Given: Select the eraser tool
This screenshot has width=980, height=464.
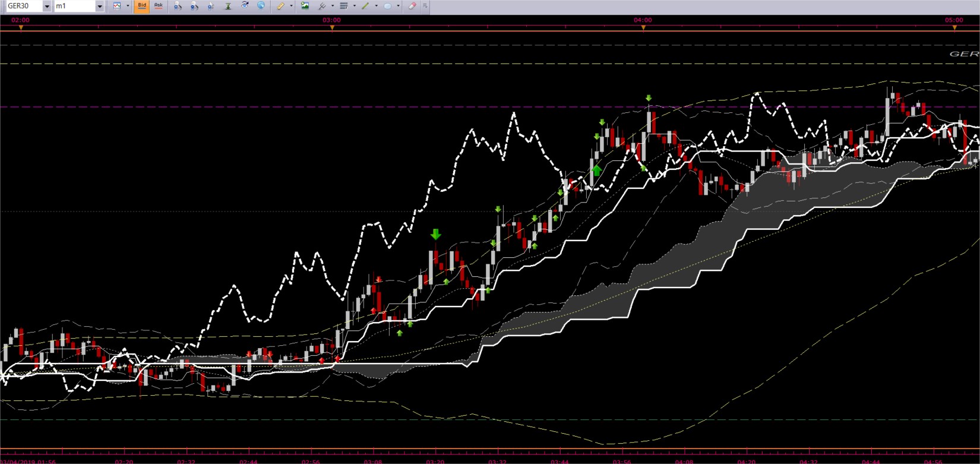Looking at the screenshot, I should tap(412, 6).
